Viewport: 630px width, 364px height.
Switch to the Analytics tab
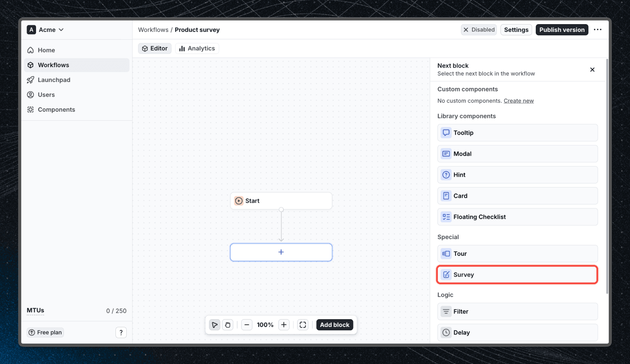197,48
